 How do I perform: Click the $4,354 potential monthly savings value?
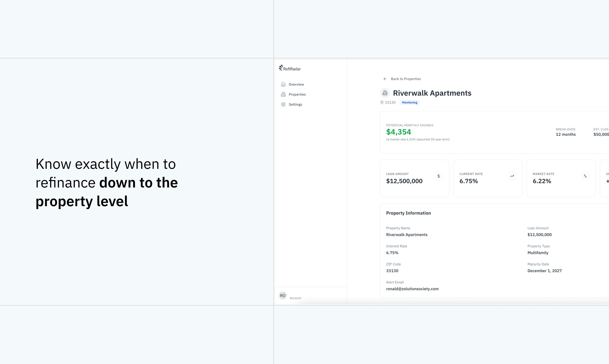[x=398, y=132]
